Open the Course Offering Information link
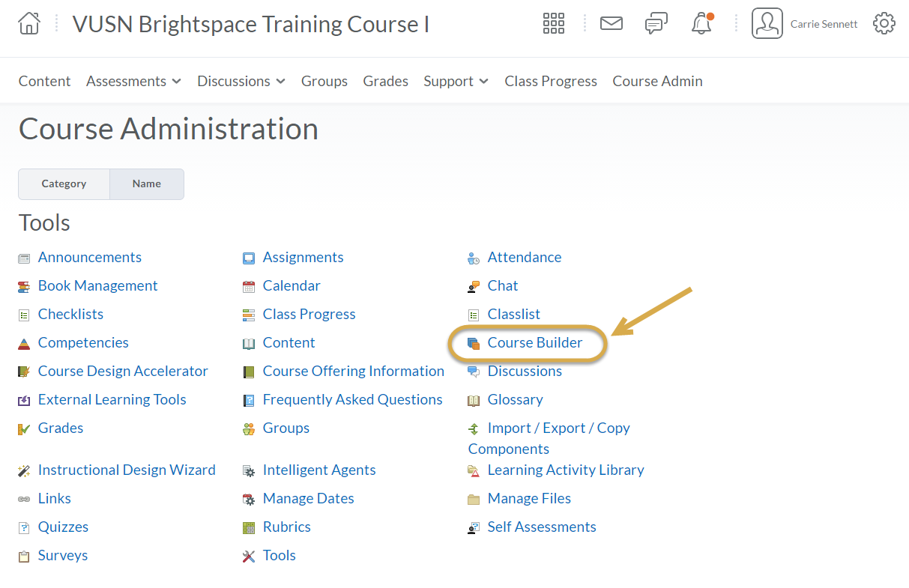909x588 pixels. point(354,371)
